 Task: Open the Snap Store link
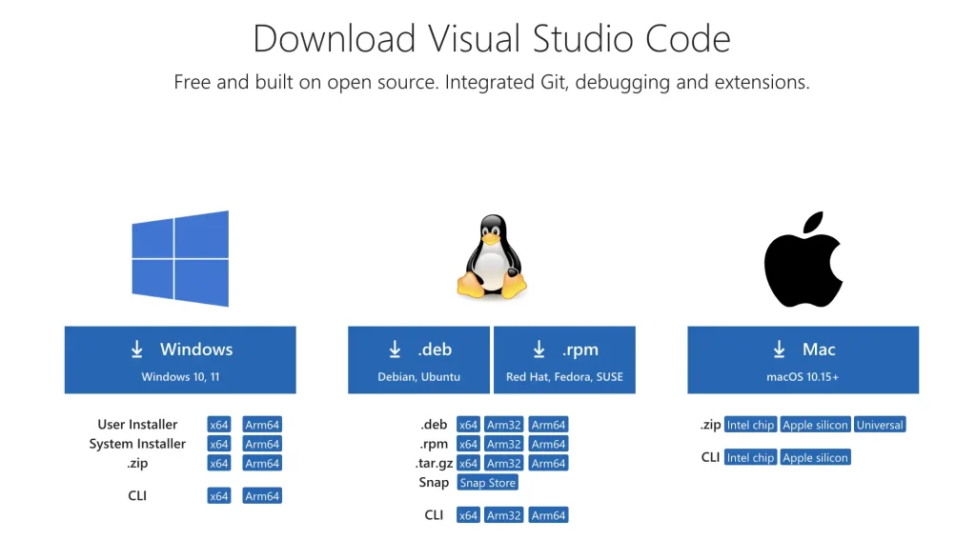tap(487, 482)
